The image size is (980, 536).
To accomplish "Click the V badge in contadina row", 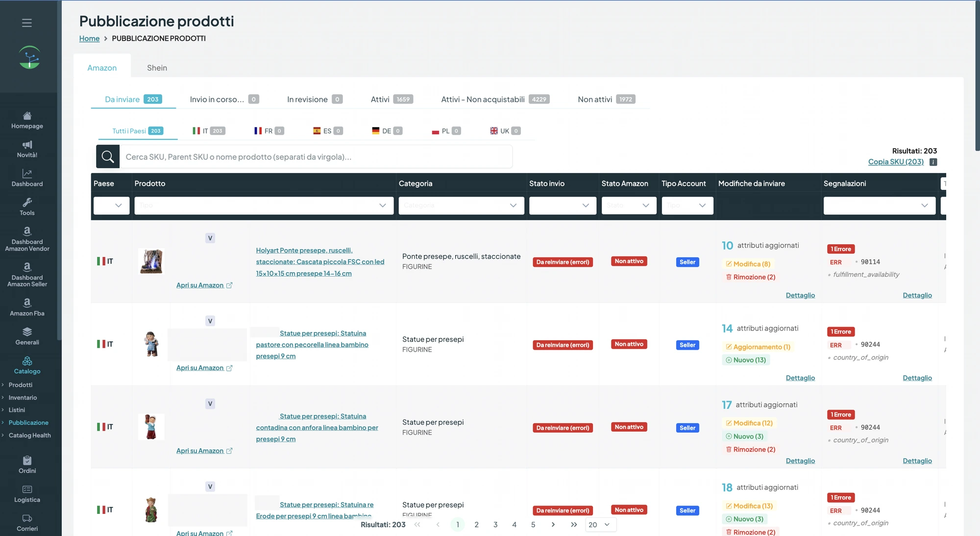I will coord(210,404).
